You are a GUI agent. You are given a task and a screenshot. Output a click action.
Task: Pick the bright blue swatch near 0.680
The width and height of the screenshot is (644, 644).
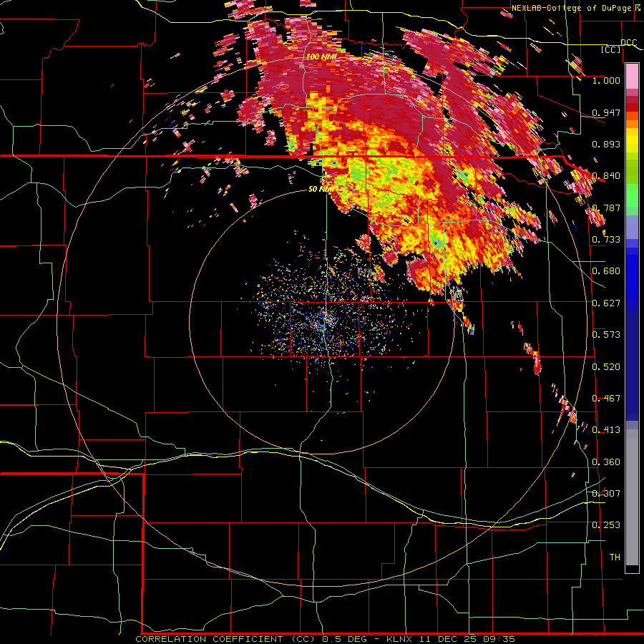[x=632, y=275]
